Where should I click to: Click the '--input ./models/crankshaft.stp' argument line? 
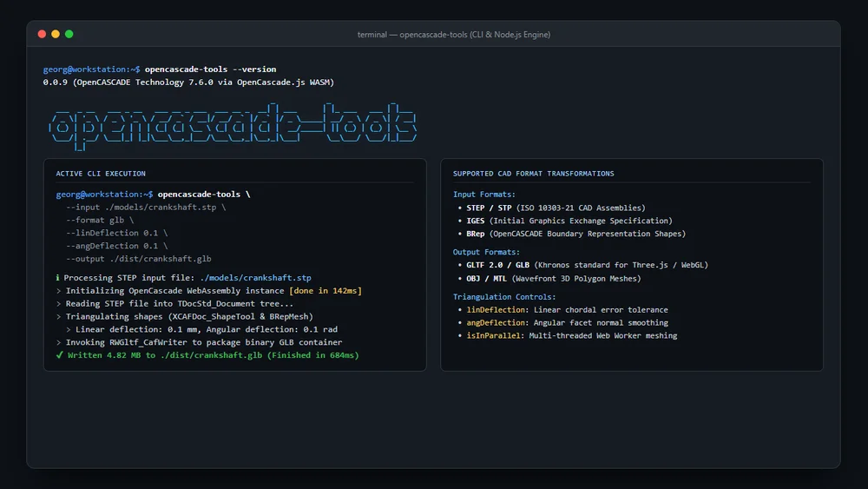click(x=146, y=207)
